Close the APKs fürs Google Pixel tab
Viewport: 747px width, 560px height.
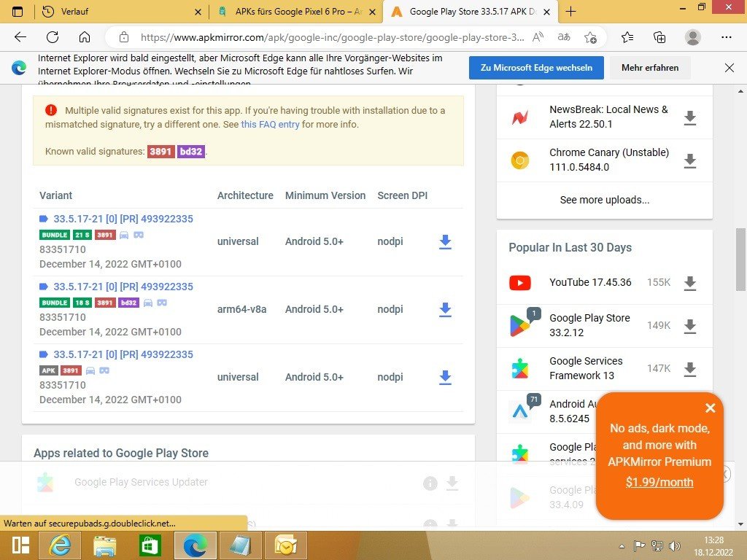pyautogui.click(x=373, y=12)
